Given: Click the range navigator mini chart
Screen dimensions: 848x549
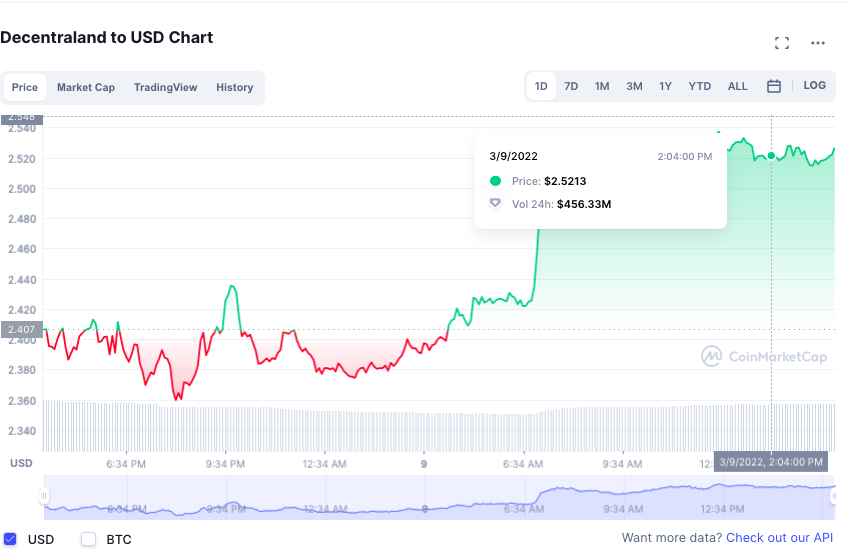Looking at the screenshot, I should (x=439, y=497).
